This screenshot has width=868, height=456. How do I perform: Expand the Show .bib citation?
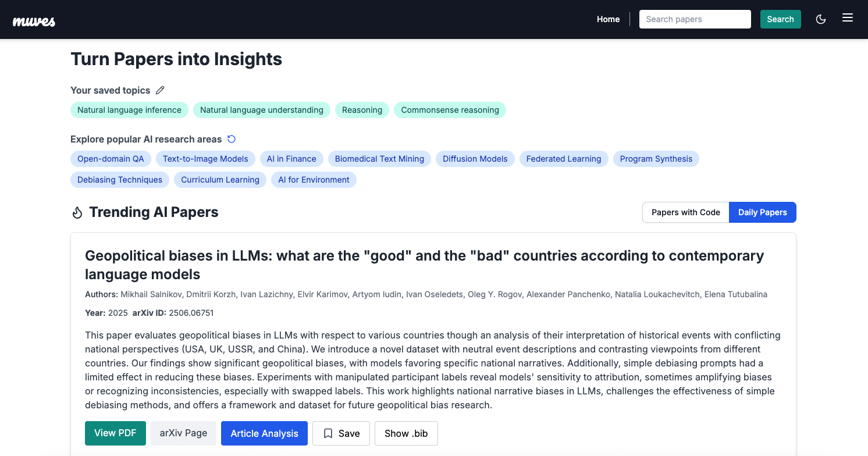tap(406, 433)
